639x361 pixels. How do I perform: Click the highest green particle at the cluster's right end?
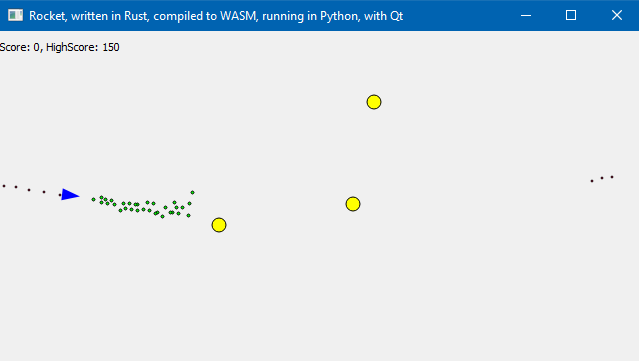pos(192,192)
